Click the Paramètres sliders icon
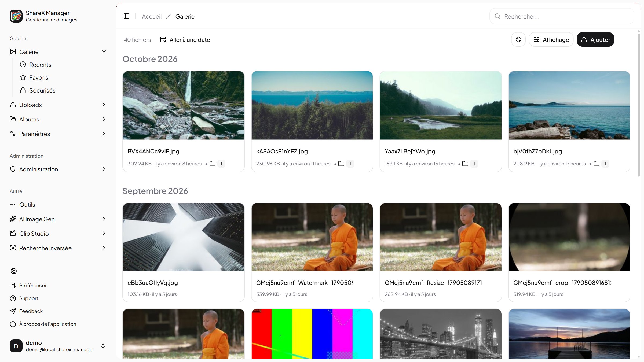The width and height of the screenshot is (644, 362). point(13,134)
